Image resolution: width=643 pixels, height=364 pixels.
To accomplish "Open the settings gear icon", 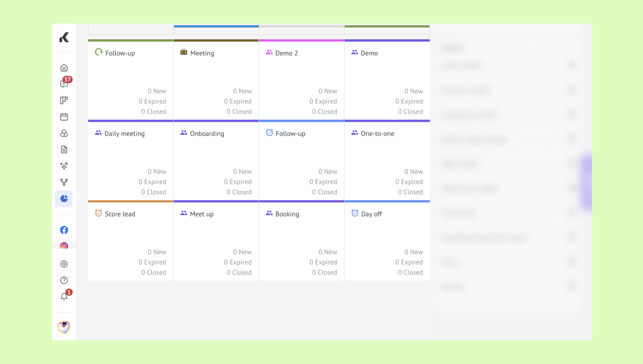I will tap(64, 264).
